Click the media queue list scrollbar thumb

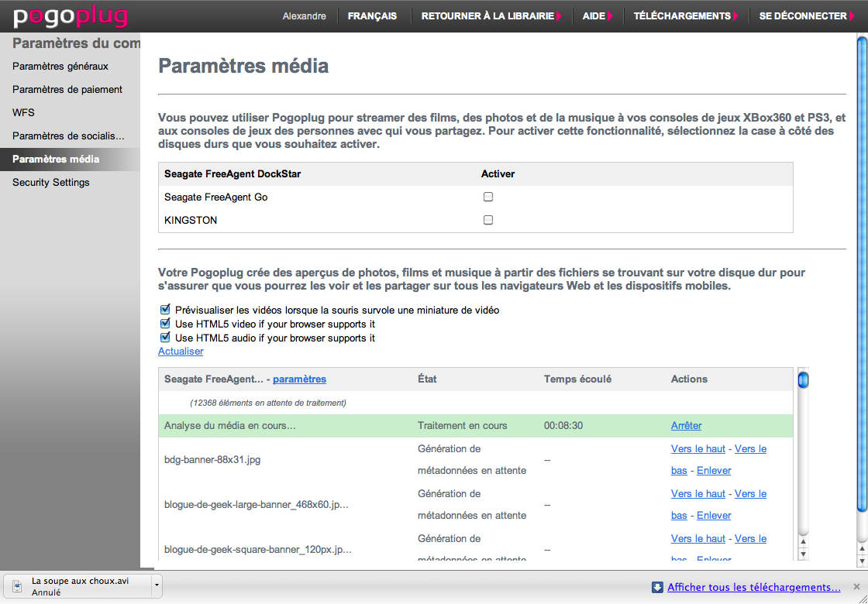click(803, 381)
